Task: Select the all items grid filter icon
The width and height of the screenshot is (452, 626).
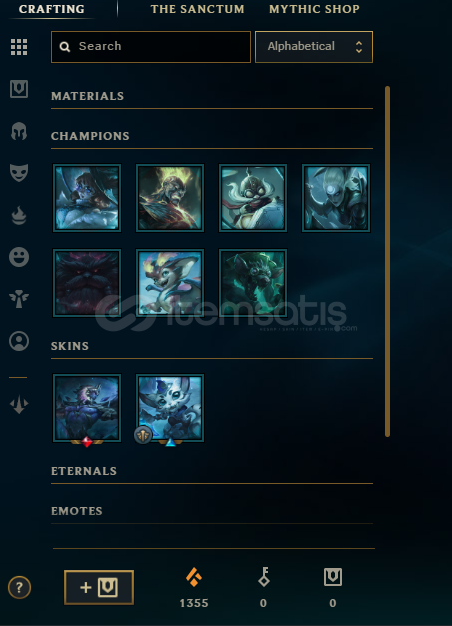Action: 19,47
